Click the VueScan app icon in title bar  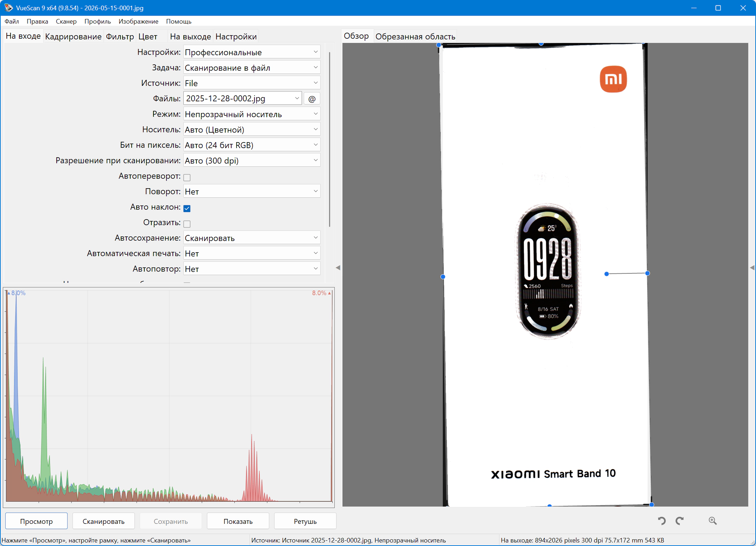point(8,8)
